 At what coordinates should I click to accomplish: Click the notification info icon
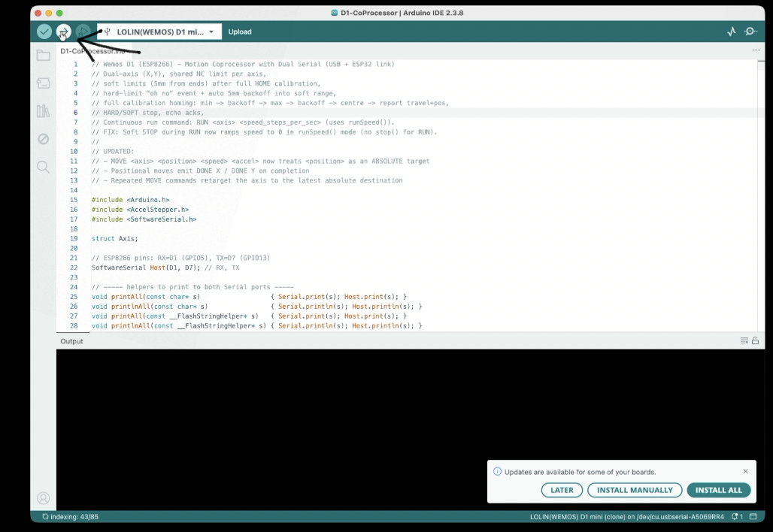498,471
